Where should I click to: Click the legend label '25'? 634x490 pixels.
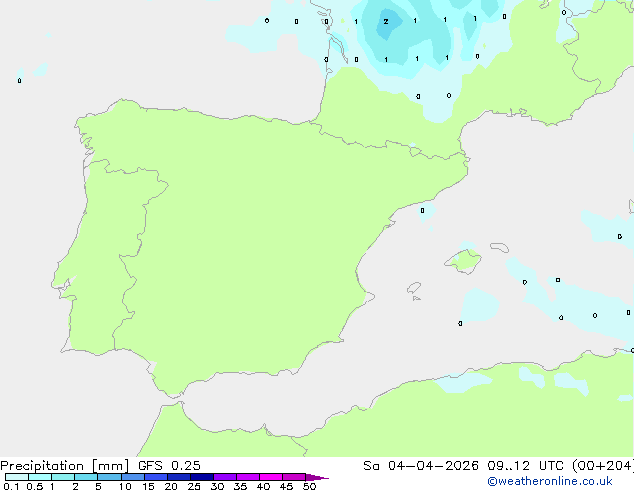tap(194, 486)
